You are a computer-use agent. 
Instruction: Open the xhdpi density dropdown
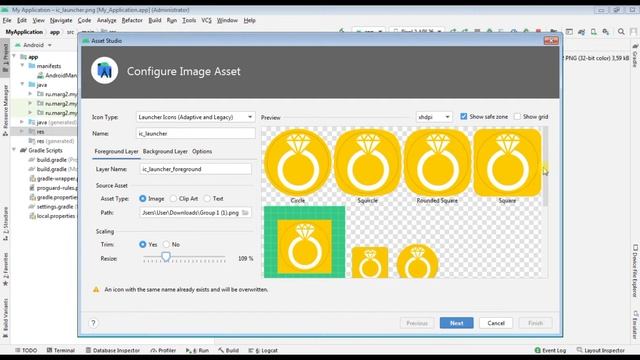pos(434,117)
